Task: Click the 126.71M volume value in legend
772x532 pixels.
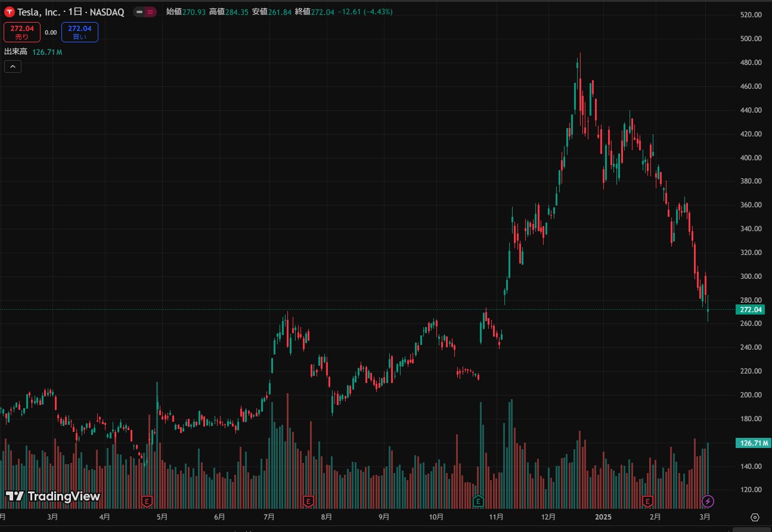Action: (47, 52)
